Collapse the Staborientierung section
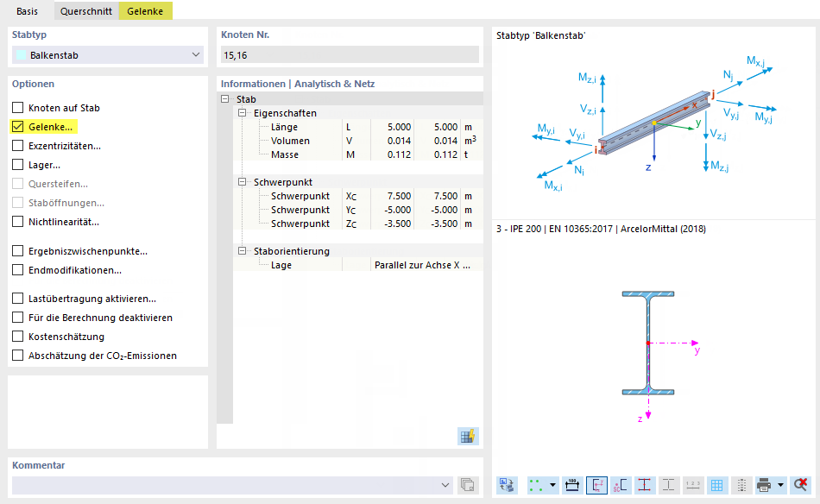The image size is (820, 504). 243,251
